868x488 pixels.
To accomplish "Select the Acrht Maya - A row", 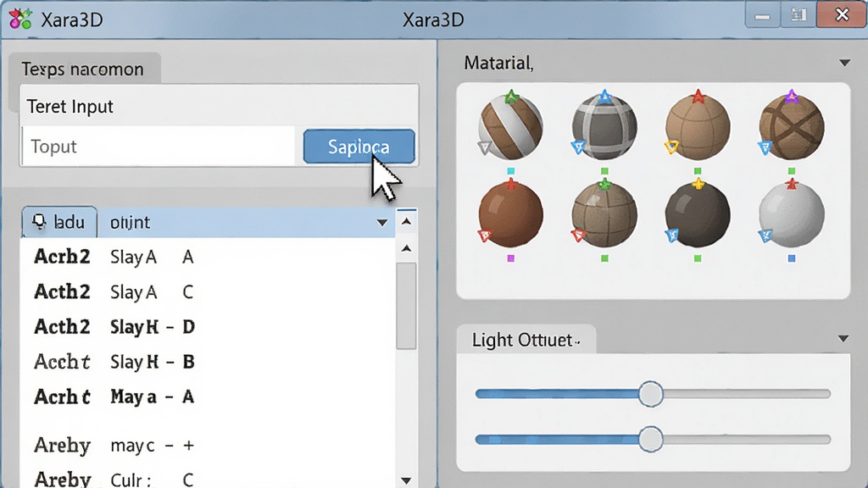I will click(209, 396).
